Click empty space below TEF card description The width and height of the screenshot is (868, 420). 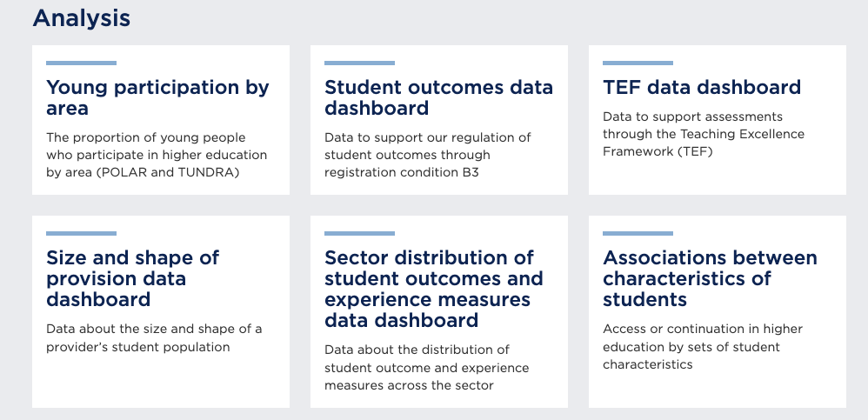click(718, 176)
